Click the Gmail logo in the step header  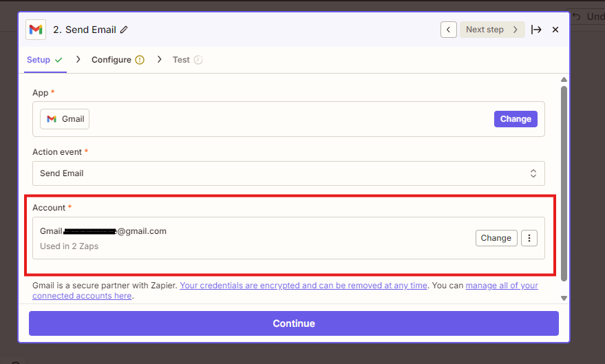tap(36, 30)
